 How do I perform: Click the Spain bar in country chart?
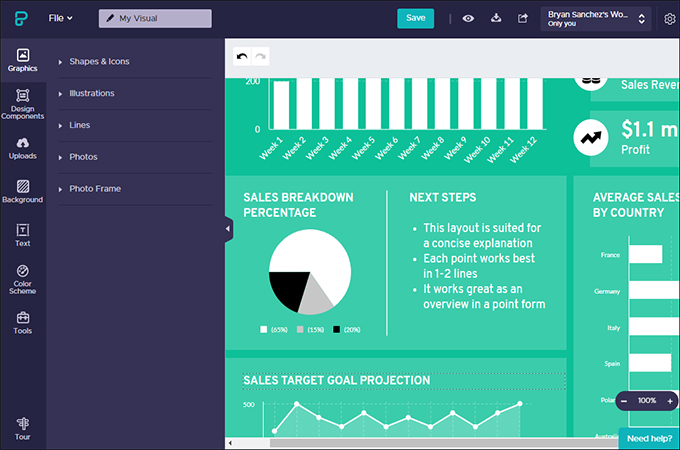click(650, 363)
